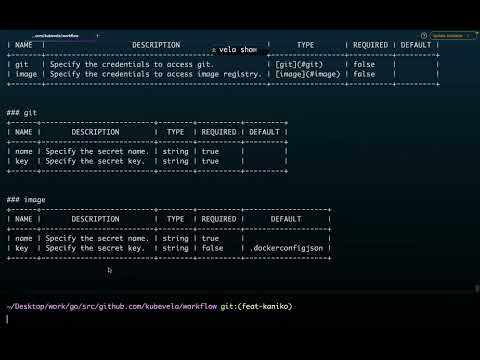Click 'Specify the secret key.' in image section

coord(95,248)
